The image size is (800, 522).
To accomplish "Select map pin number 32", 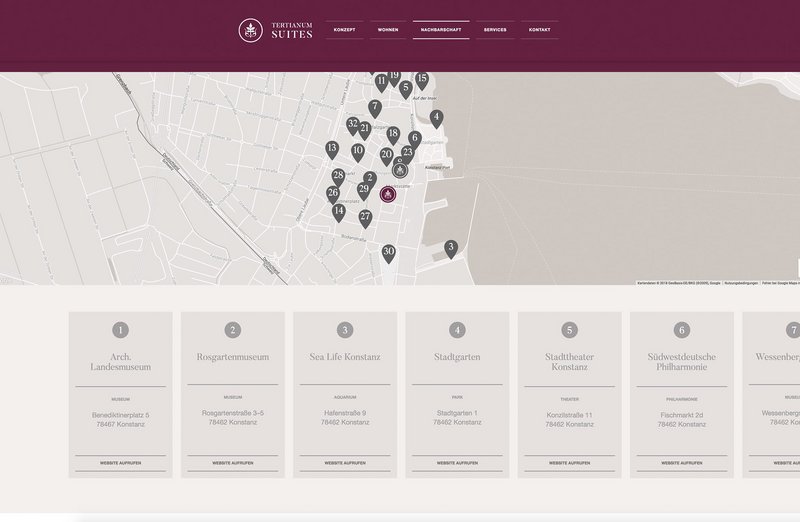I will pyautogui.click(x=353, y=126).
